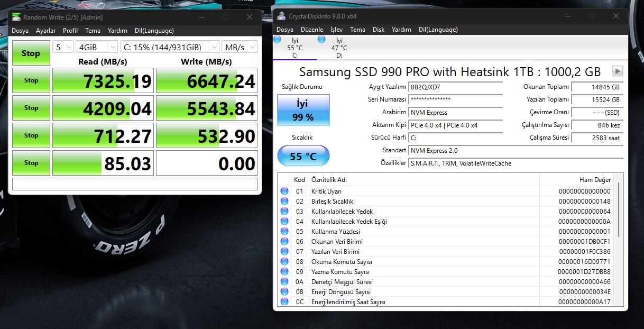Open Ayarlar menu in CrystalDiskMark
Image resolution: width=644 pixels, height=329 pixels.
click(45, 31)
